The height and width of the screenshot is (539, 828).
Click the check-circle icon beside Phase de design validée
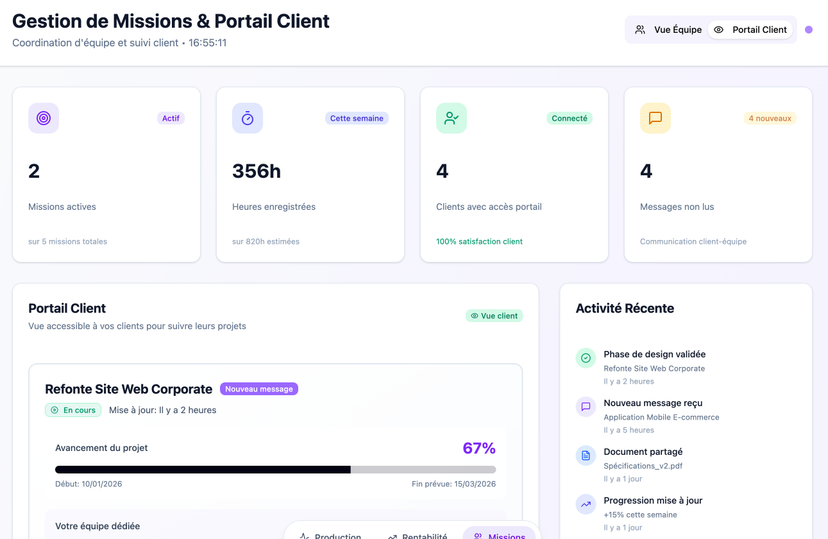586,358
